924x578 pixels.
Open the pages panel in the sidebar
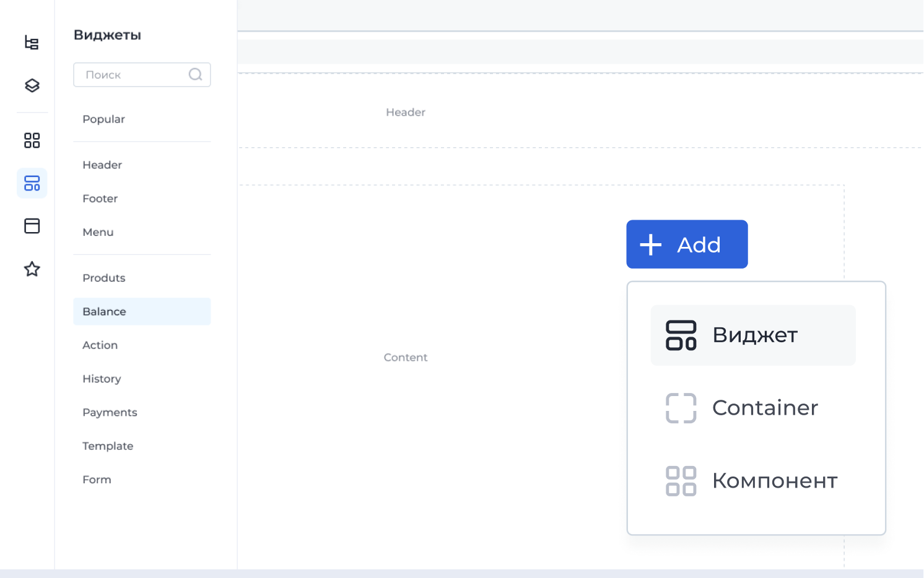32,226
